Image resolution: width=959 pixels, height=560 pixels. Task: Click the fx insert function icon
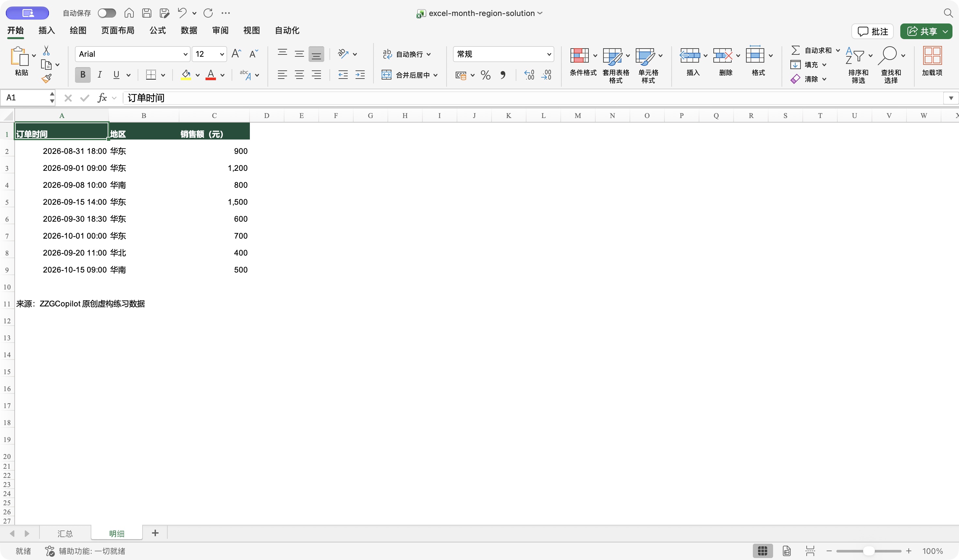click(x=102, y=98)
